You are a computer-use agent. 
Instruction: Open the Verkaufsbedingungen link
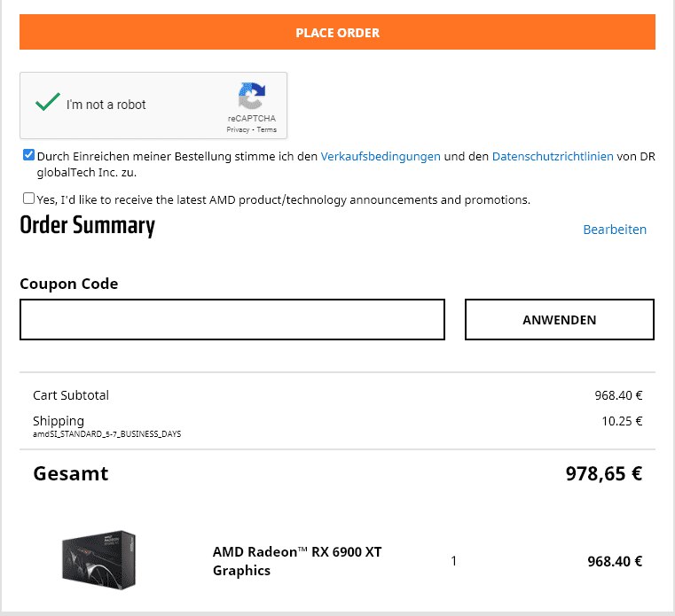click(x=381, y=156)
